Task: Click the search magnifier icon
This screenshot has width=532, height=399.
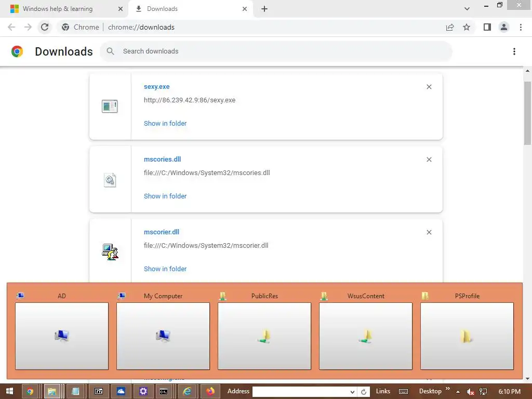Action: pos(110,51)
